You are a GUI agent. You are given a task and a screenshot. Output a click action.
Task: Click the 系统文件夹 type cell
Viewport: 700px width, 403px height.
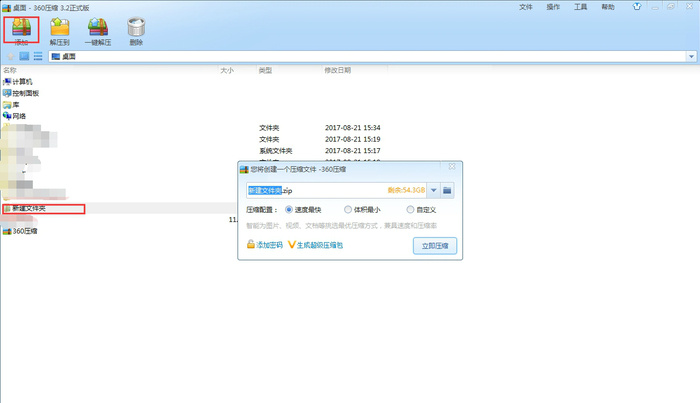pyautogui.click(x=276, y=151)
